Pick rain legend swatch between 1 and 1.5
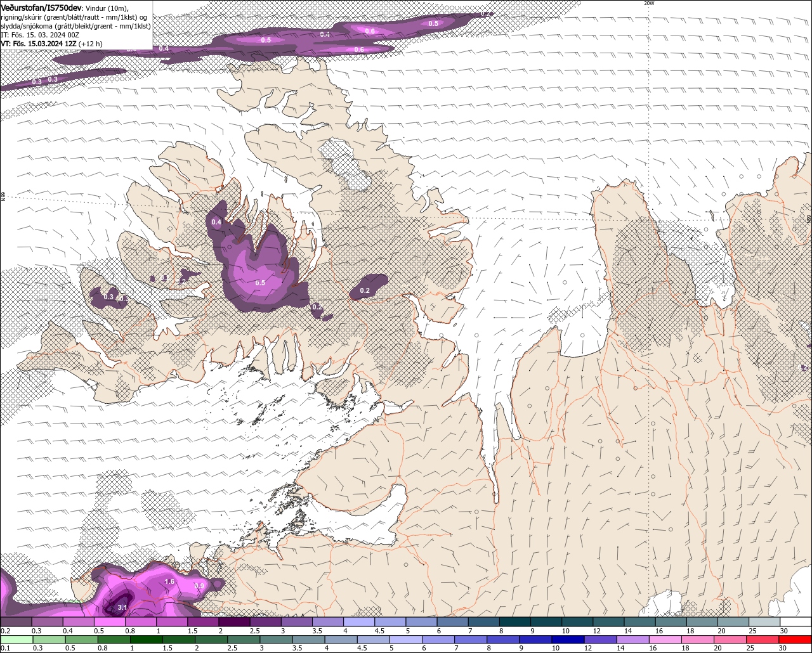Screen dimensions: 812x653 click(x=147, y=639)
